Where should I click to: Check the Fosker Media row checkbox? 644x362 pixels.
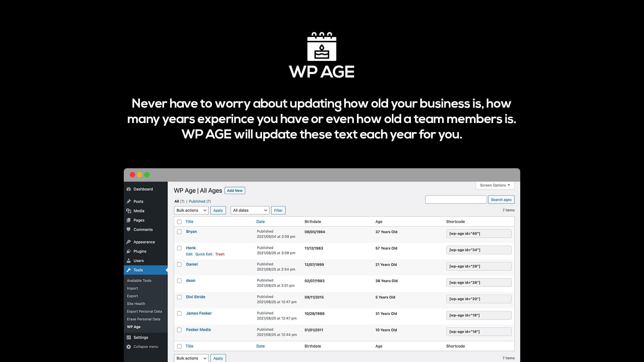(x=179, y=330)
